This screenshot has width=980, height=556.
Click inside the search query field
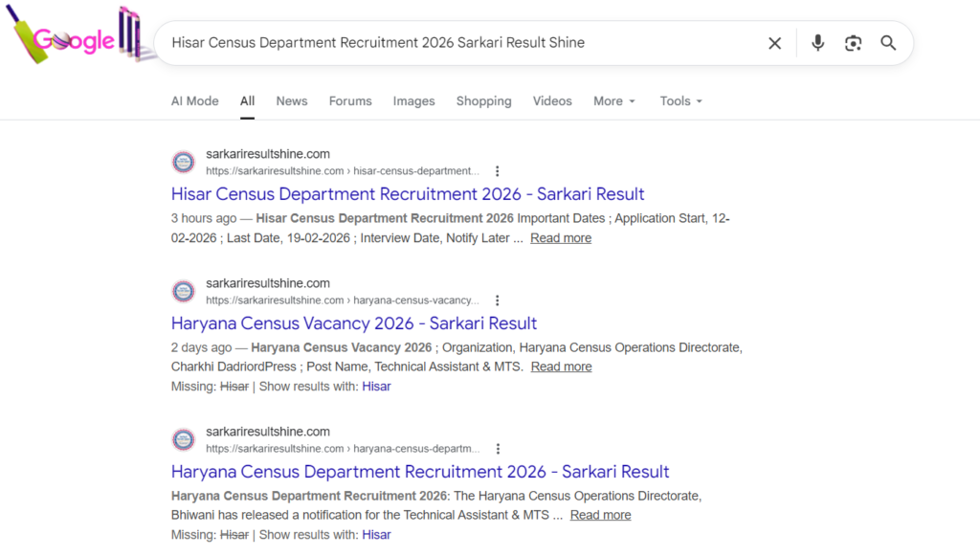459,43
